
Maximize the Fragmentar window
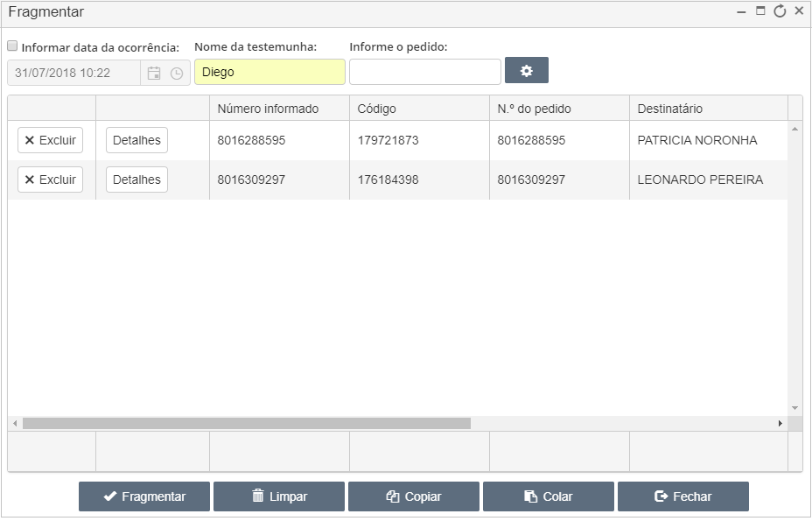coord(760,11)
